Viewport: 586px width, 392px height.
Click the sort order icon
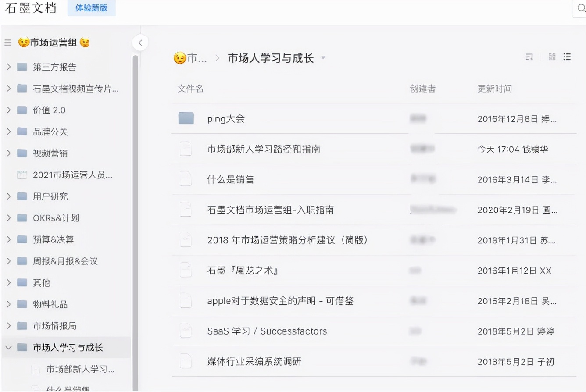529,57
